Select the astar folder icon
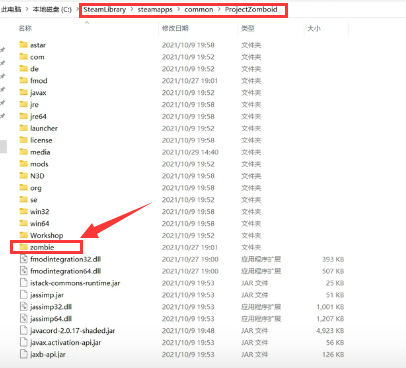 [x=23, y=45]
